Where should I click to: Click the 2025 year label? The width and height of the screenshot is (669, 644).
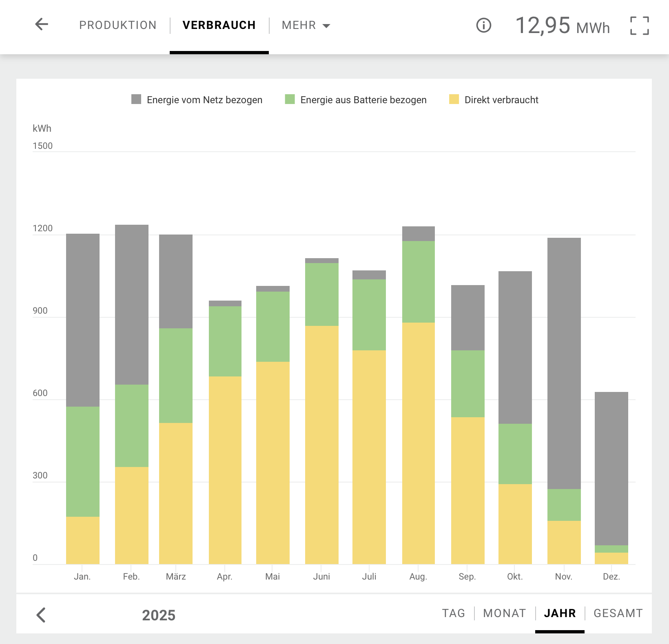[159, 615]
